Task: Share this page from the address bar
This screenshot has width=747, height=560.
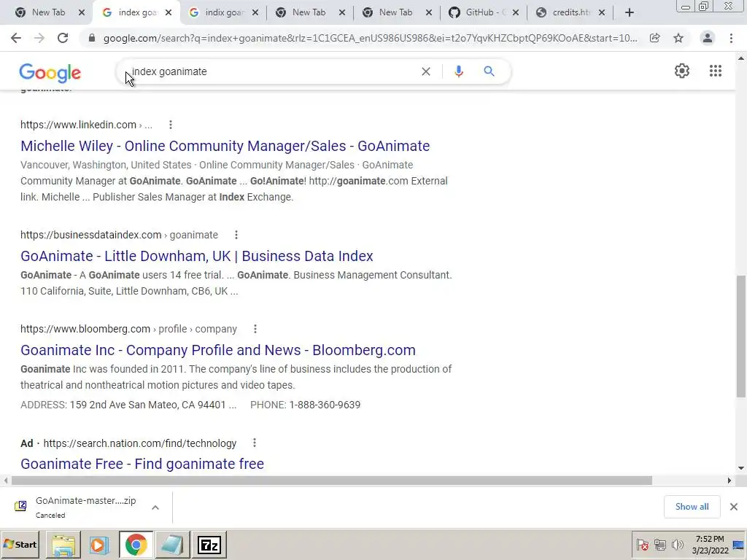Action: [655, 38]
